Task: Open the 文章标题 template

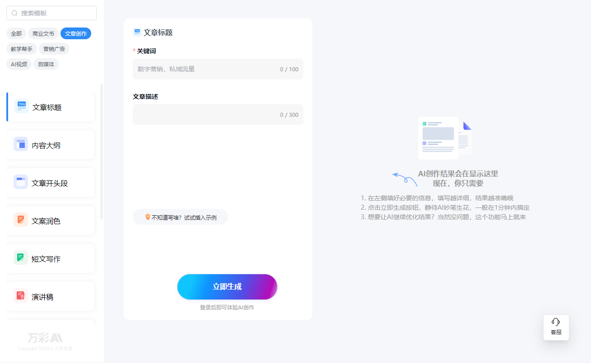Action: 51,107
